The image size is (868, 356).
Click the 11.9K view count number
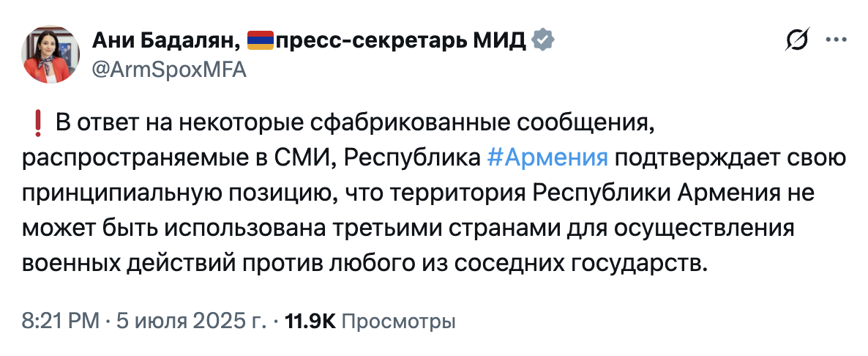[310, 321]
